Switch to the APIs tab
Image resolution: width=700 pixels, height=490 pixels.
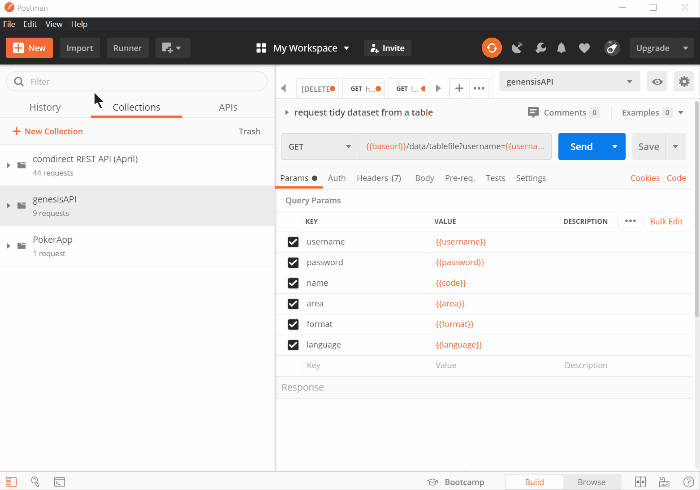pos(228,107)
